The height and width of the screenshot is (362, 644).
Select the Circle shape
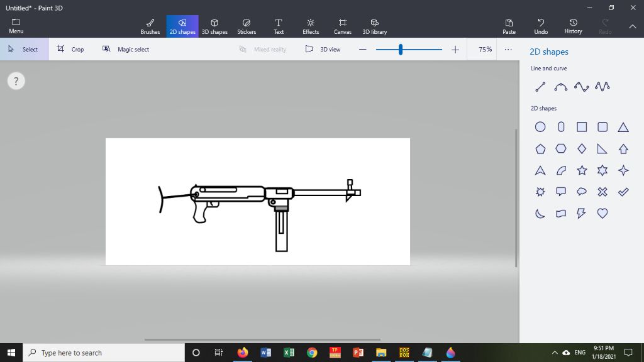click(540, 127)
